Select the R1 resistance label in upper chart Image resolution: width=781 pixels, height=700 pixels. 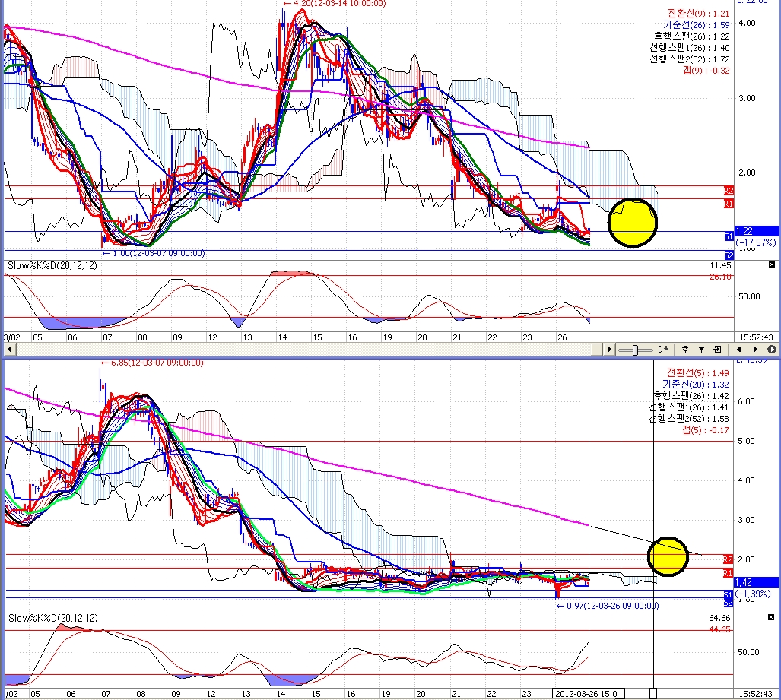click(x=729, y=204)
